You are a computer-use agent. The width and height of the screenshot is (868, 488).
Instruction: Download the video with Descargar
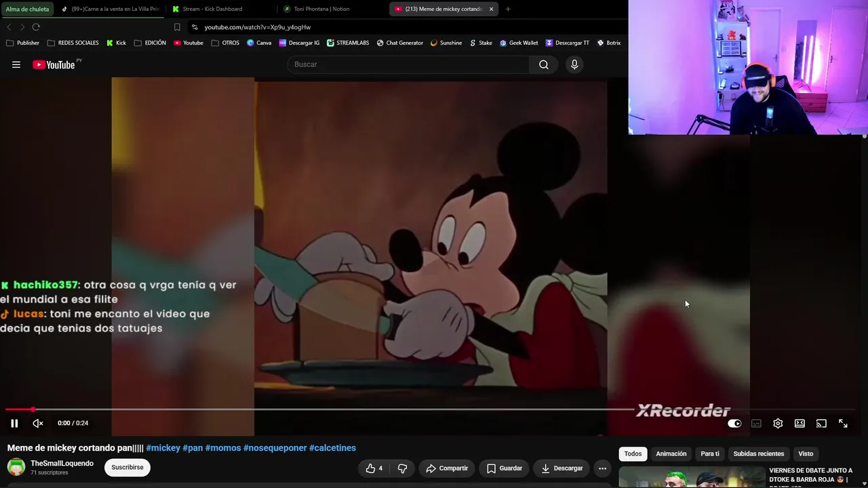pos(562,468)
